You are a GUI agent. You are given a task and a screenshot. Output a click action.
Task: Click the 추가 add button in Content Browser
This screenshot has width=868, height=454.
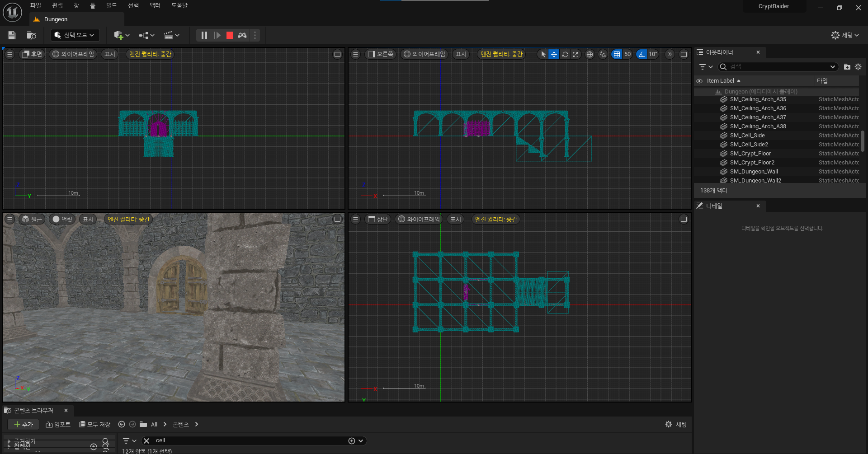(24, 424)
